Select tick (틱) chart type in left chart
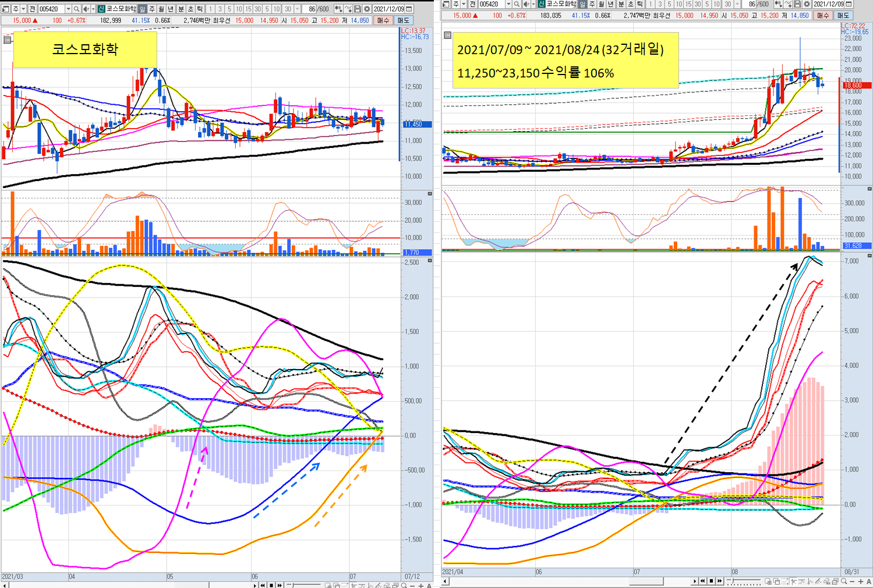The width and height of the screenshot is (873, 588). tap(200, 9)
